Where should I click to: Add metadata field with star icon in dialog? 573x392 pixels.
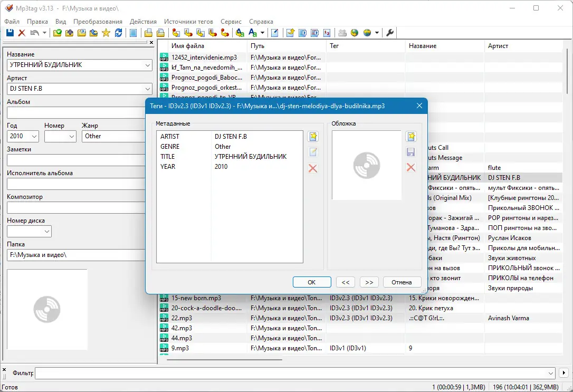(x=313, y=137)
